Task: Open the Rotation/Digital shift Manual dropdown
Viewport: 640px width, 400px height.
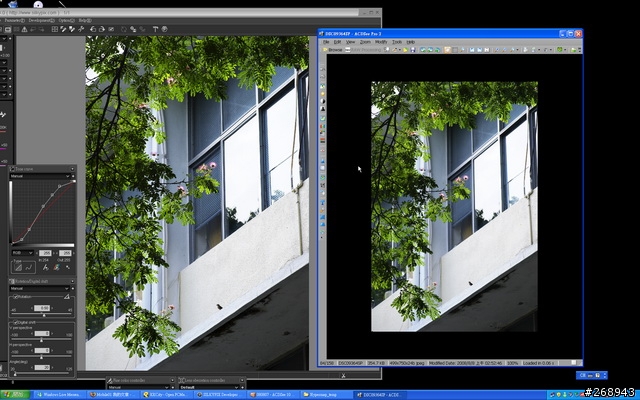Action: (x=40, y=289)
